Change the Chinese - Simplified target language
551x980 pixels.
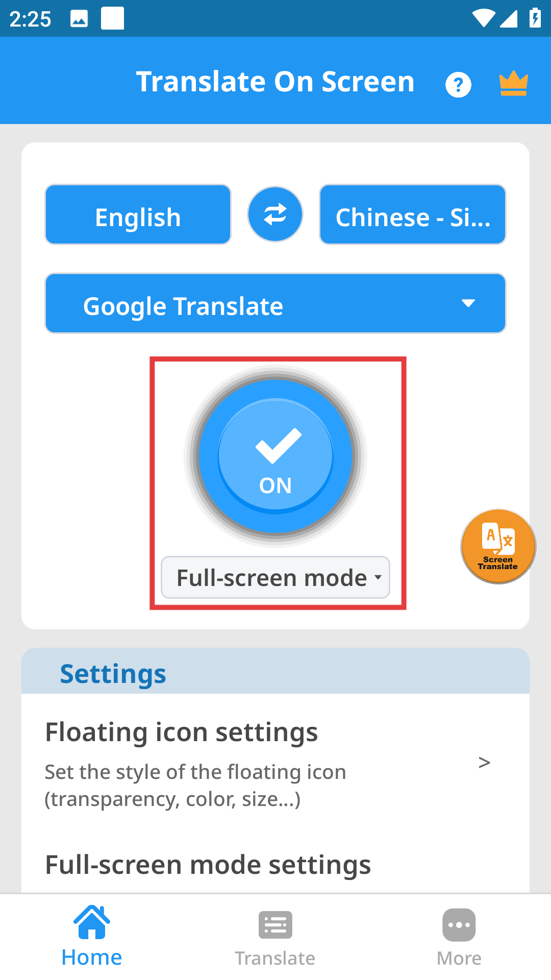pos(412,215)
